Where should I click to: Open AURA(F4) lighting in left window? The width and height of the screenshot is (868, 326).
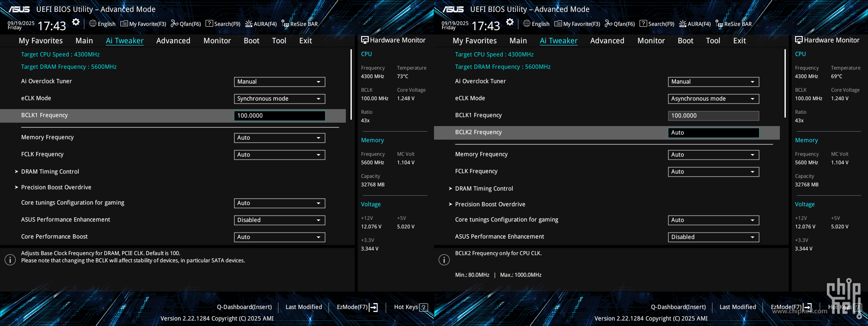pos(261,24)
